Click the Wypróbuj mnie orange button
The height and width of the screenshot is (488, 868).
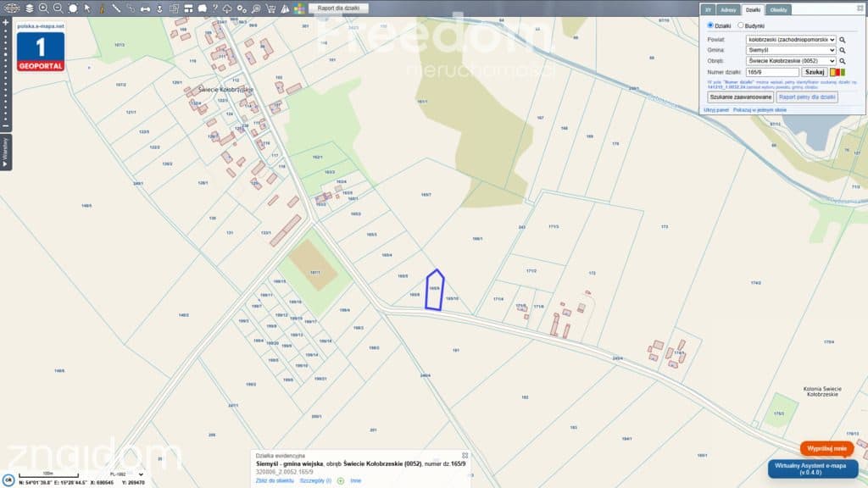point(827,448)
